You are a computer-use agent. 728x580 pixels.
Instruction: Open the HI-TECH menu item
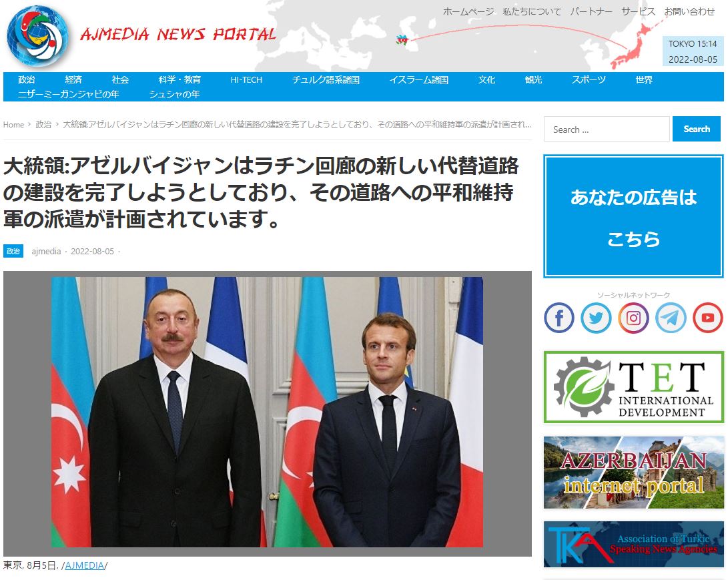246,80
